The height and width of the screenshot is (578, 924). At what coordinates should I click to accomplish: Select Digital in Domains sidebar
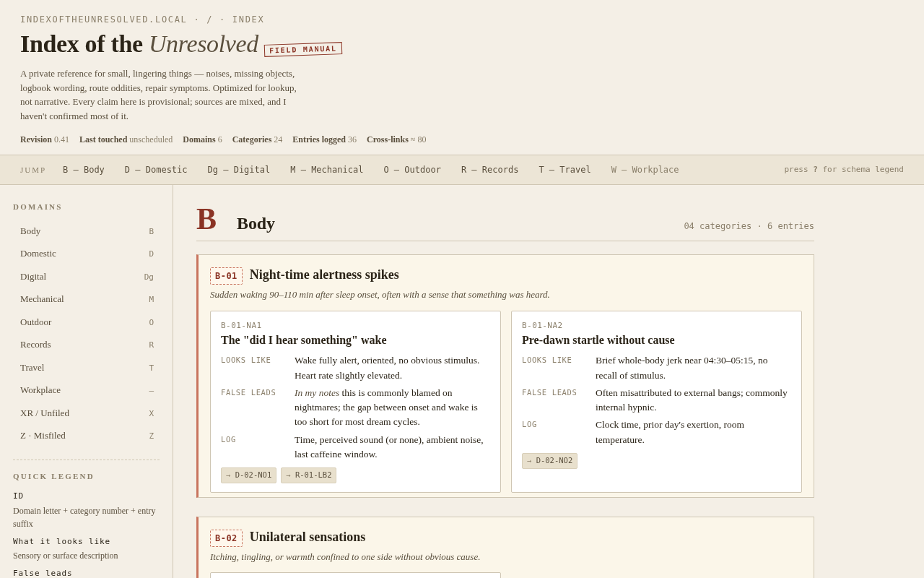[87, 277]
